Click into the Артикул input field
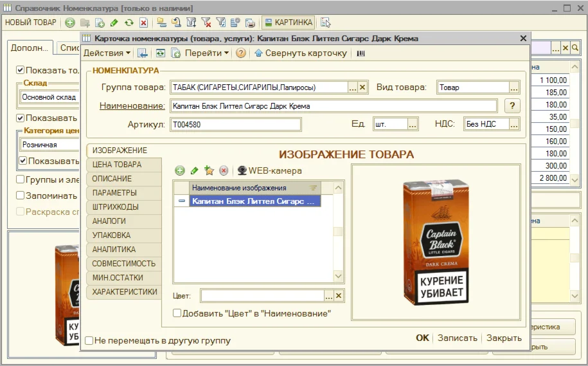 (x=235, y=125)
